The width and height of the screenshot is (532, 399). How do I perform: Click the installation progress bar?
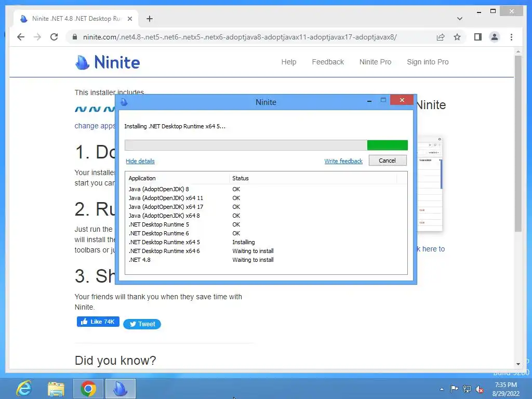(x=266, y=145)
